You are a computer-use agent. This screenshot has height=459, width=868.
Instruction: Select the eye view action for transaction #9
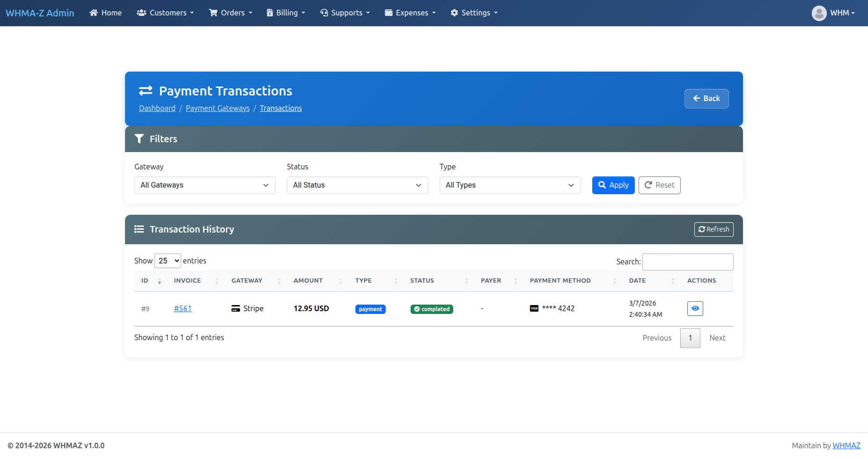(x=695, y=308)
